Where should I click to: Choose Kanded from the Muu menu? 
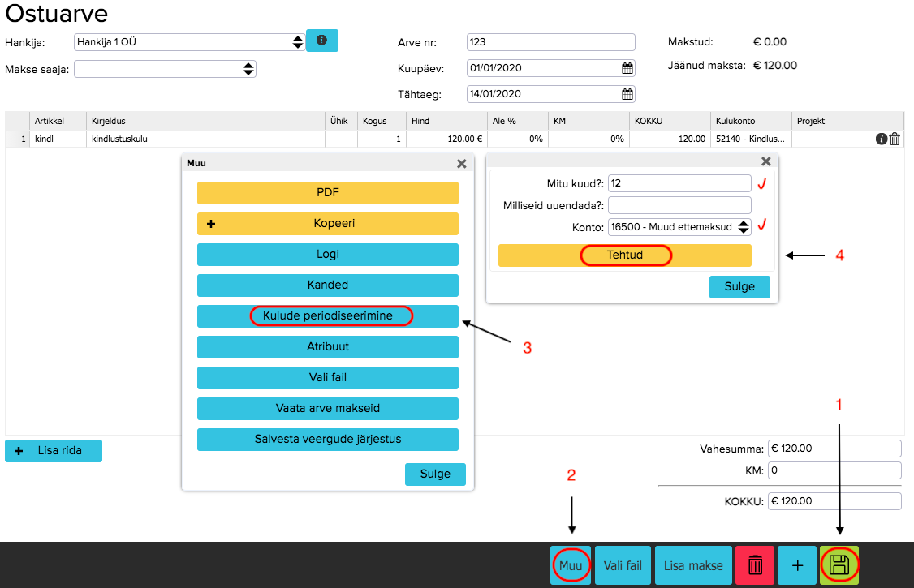[x=328, y=285]
